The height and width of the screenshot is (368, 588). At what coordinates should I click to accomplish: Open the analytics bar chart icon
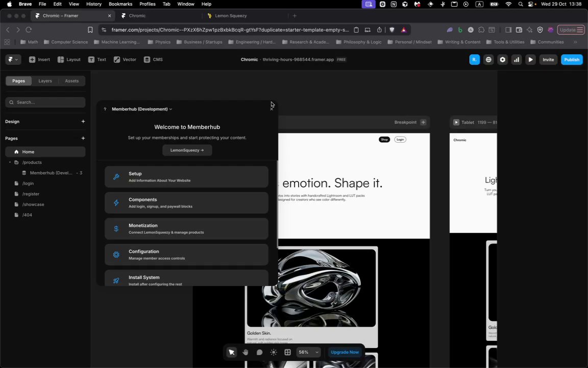pos(517,59)
